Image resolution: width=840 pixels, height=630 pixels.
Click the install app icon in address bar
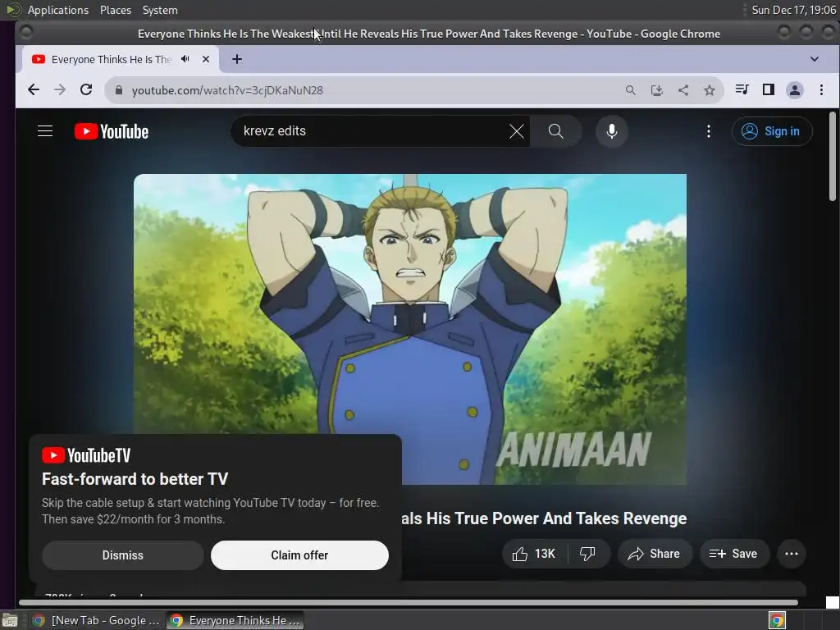[657, 90]
